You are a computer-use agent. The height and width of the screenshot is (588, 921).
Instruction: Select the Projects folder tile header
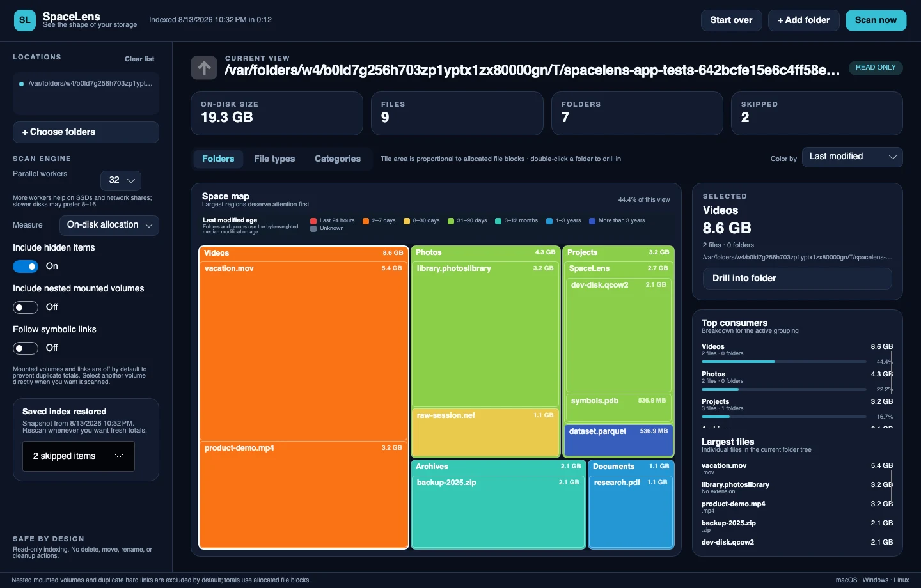point(618,252)
